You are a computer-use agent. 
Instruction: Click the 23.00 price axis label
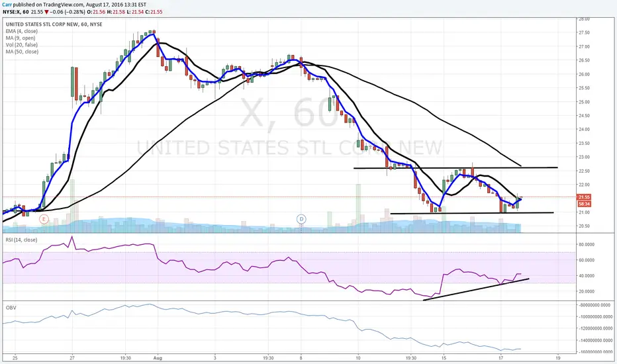[584, 157]
